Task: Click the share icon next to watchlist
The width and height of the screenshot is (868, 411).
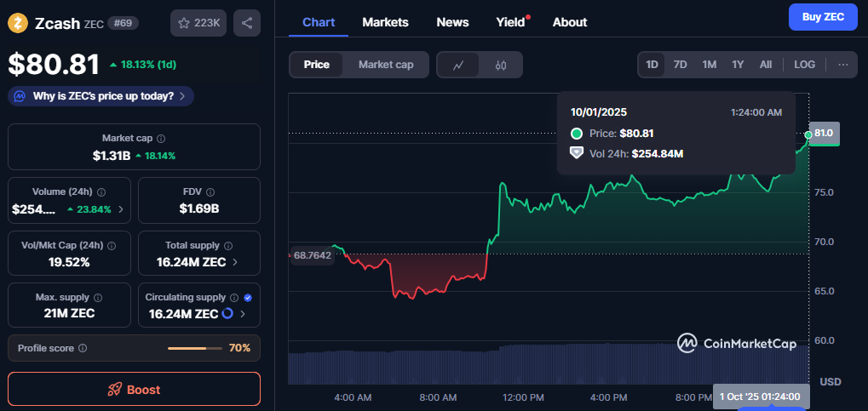Action: coord(246,23)
